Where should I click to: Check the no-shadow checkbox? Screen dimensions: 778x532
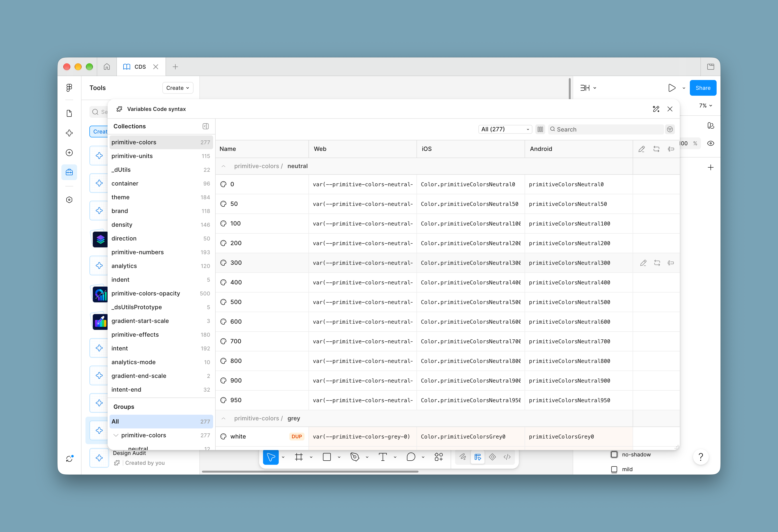[614, 454]
